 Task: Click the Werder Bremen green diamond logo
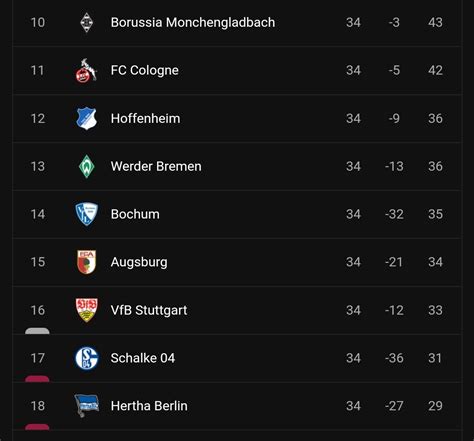coord(87,166)
